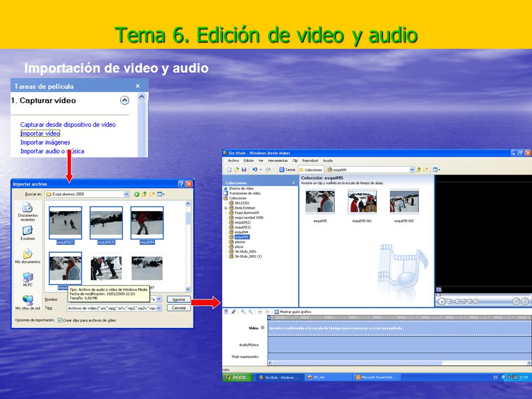This screenshot has height=399, width=532.
Task: Click the ES language indicator in system tray
Action: [x=495, y=377]
